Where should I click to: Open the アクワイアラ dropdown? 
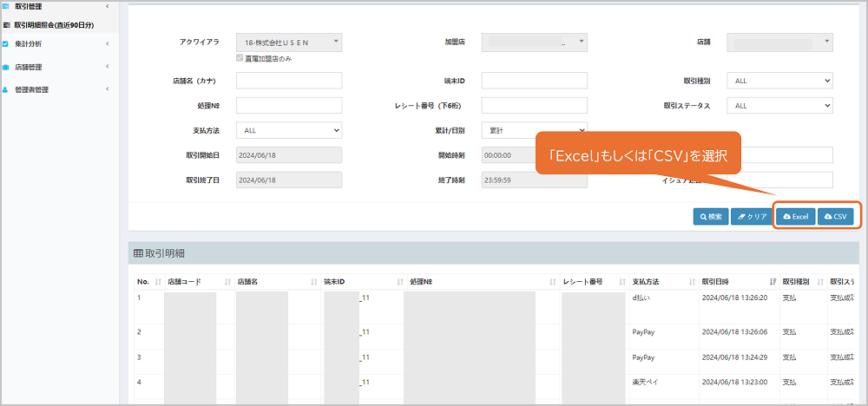pos(289,42)
